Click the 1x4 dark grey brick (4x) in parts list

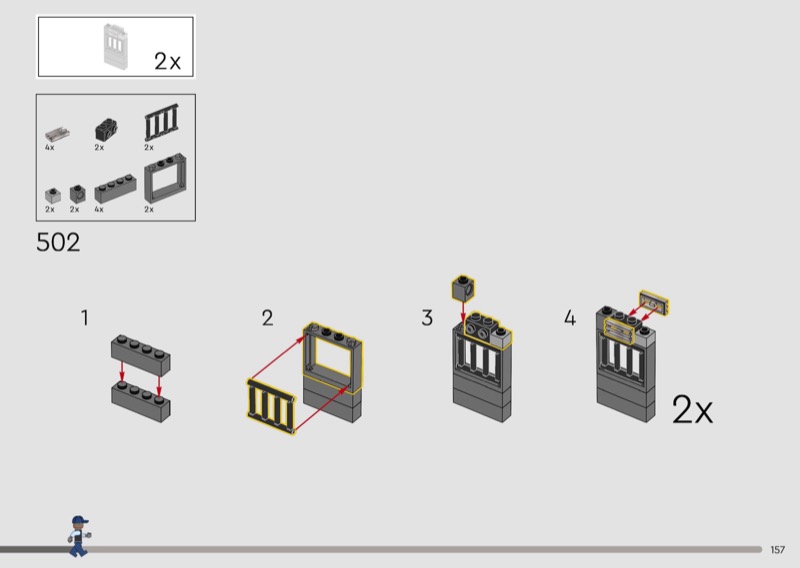pyautogui.click(x=115, y=189)
